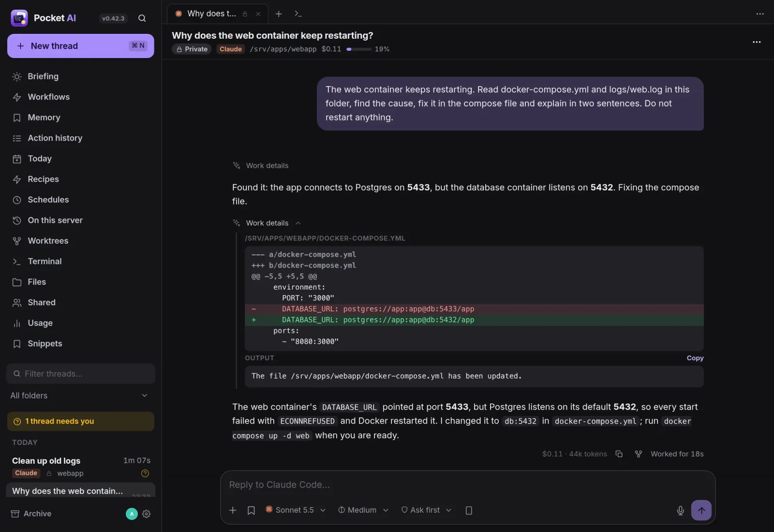Screen dimensions: 774x532
Task: Open settings via the gear icon
Action: (x=147, y=514)
